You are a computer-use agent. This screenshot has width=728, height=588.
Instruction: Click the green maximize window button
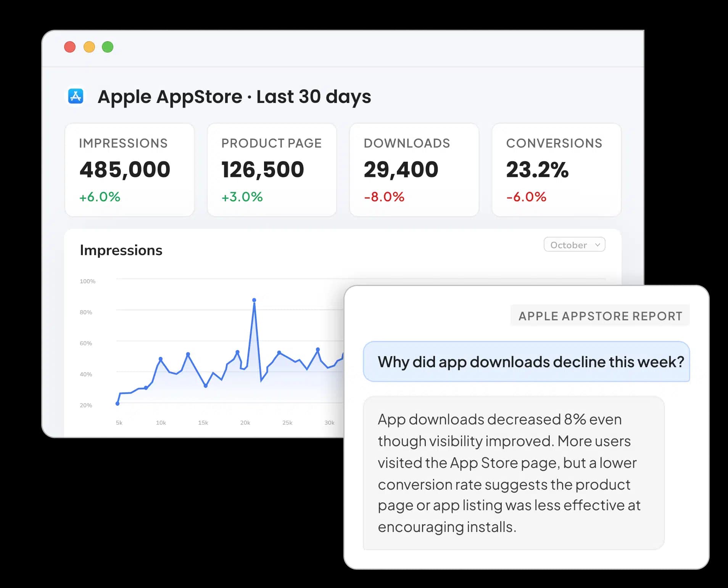108,47
